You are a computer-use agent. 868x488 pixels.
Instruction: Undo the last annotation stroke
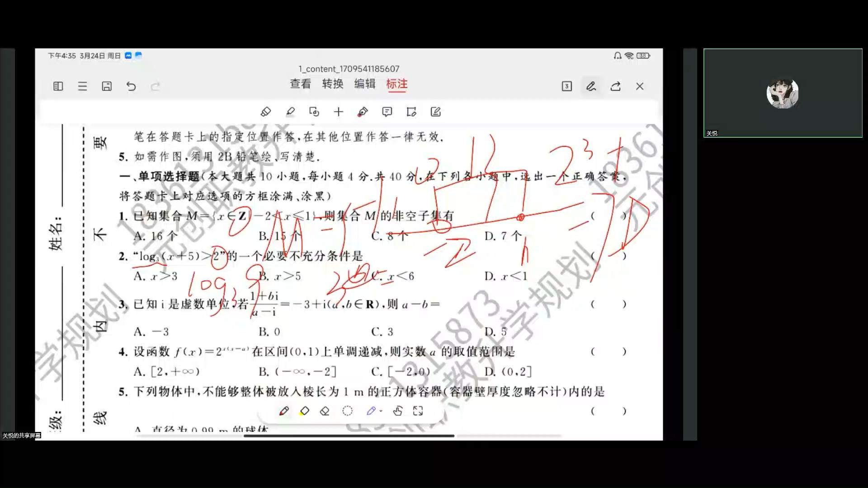click(131, 86)
